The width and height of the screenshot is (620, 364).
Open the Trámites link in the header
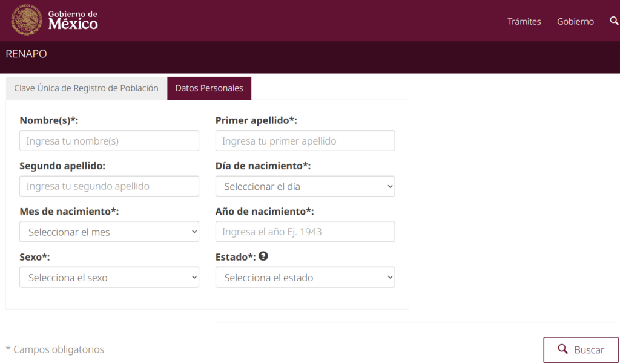524,21
